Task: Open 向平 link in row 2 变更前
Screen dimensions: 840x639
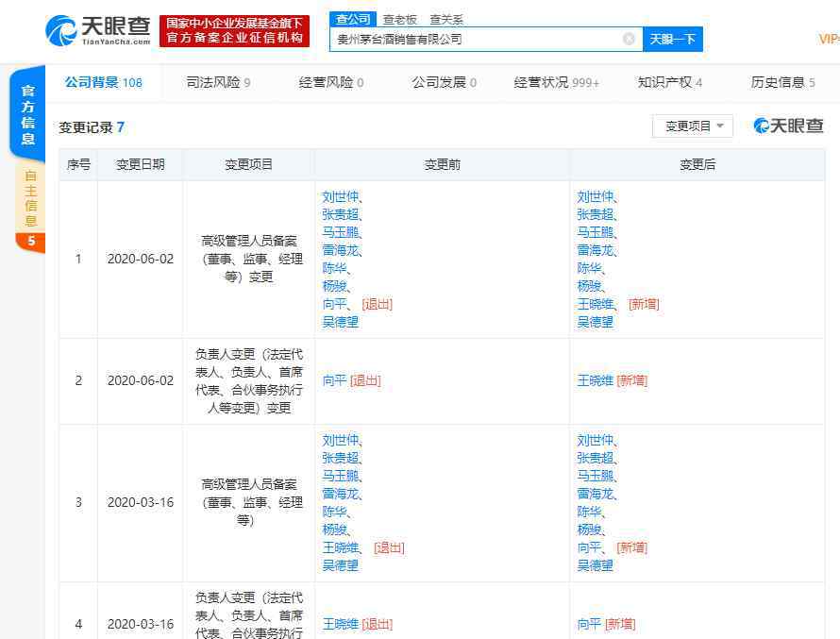Action: tap(334, 380)
